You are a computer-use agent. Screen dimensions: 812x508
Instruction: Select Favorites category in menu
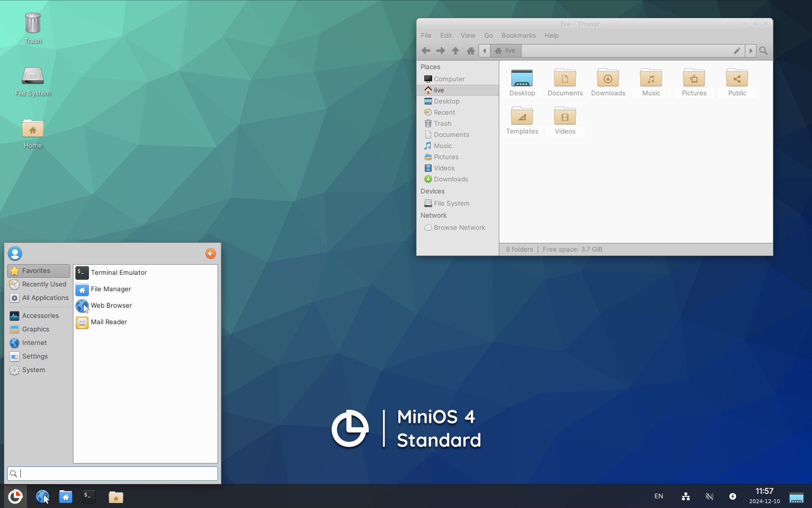coord(39,271)
